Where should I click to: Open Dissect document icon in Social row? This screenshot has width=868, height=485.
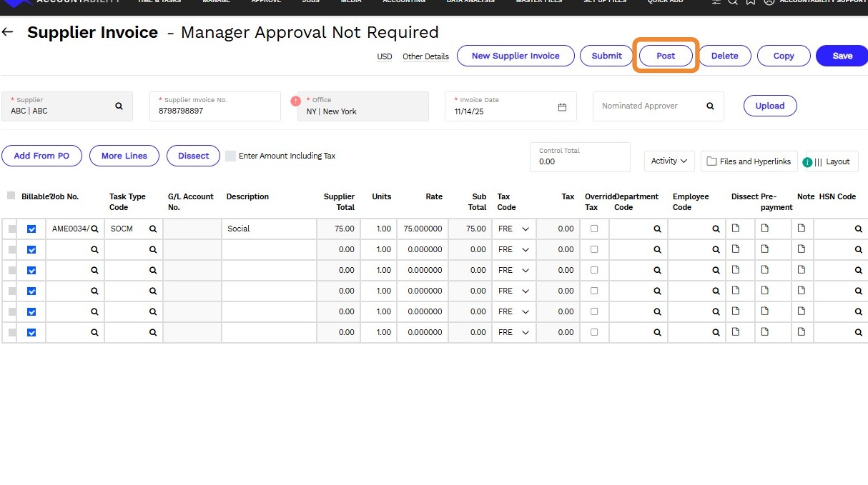click(735, 229)
